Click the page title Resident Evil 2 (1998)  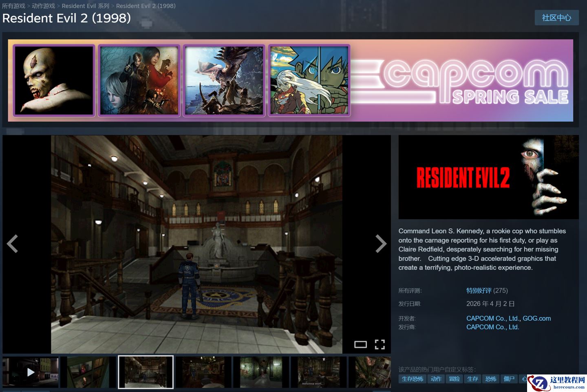[x=66, y=18]
